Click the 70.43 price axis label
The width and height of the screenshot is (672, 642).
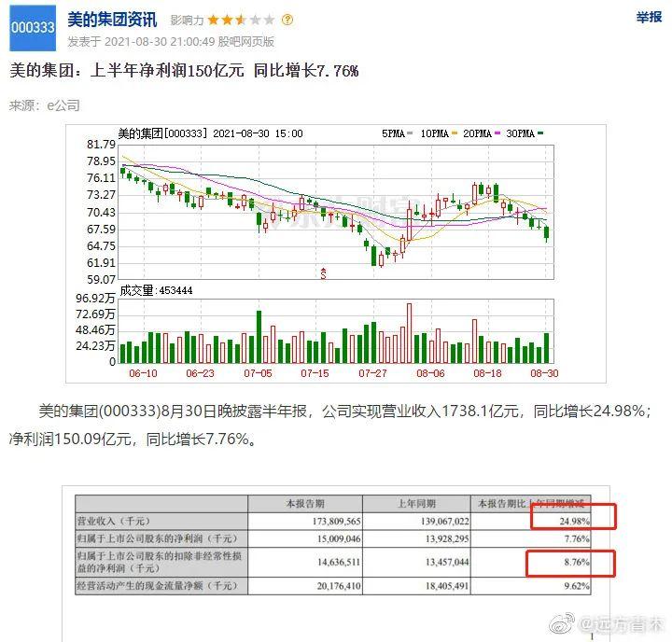pyautogui.click(x=101, y=212)
